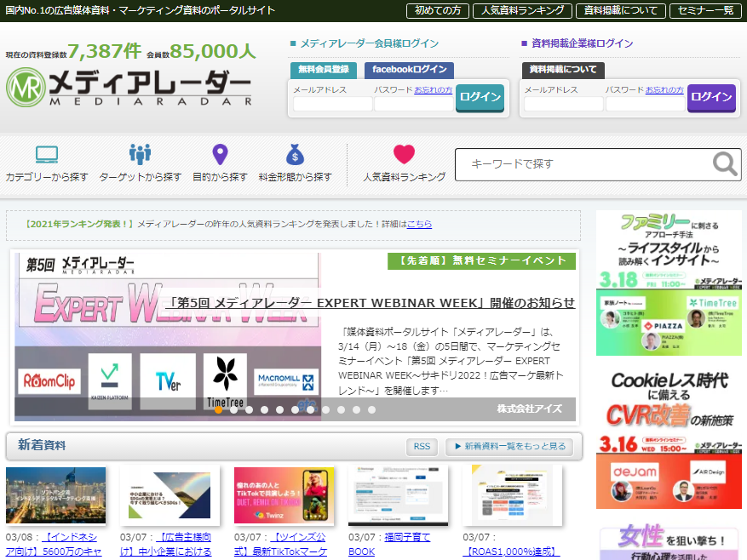Open the target search people icon
This screenshot has height=560, width=747.
point(140,154)
